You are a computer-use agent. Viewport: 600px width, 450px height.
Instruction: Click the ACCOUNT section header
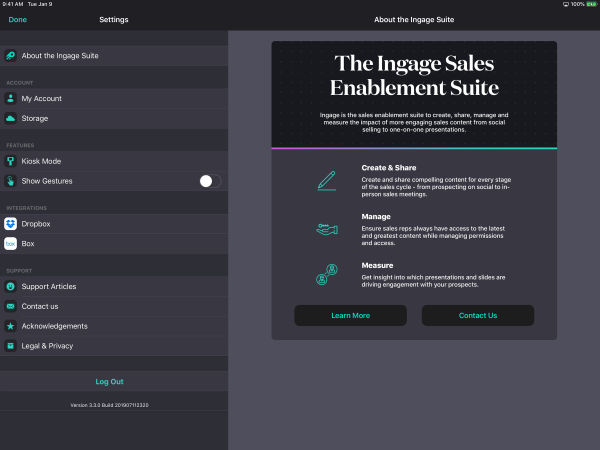[x=20, y=83]
